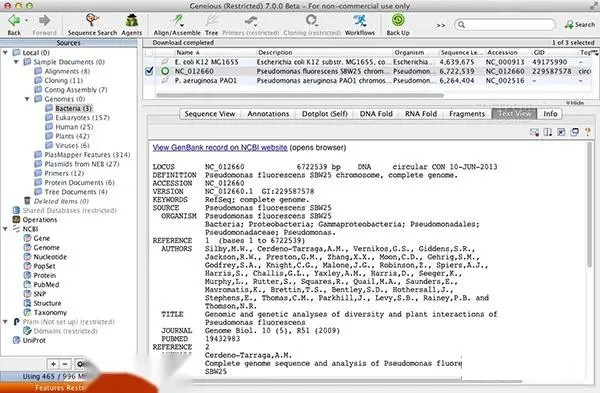Open the Info tab
The image size is (600, 393).
(550, 114)
